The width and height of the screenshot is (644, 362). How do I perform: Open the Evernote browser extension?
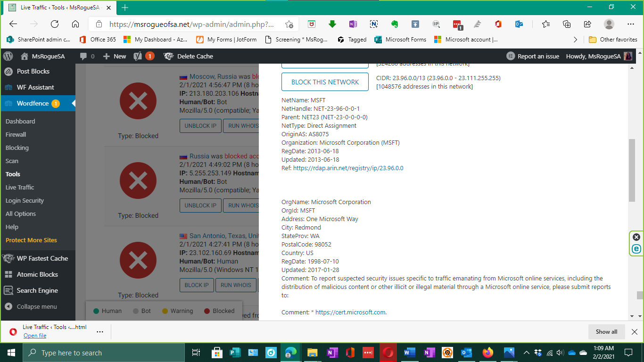[395, 24]
